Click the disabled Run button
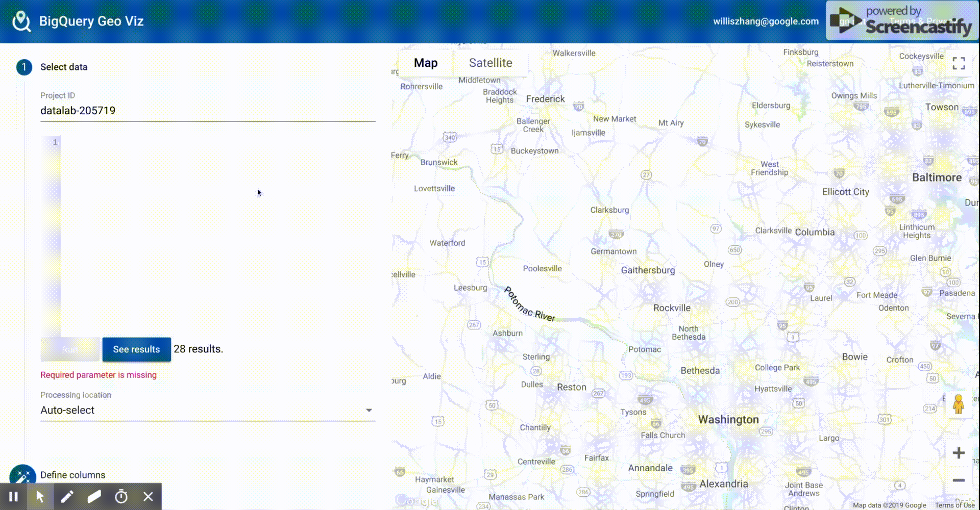 coord(70,349)
